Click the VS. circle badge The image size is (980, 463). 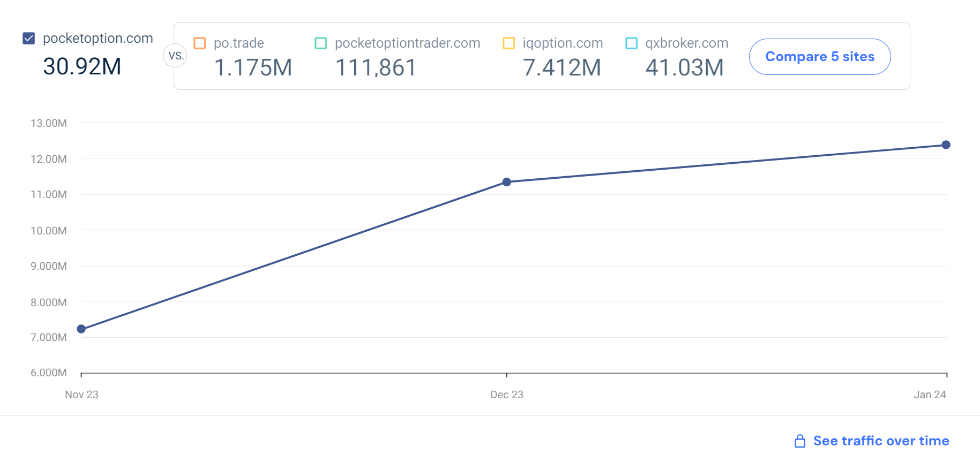[x=175, y=56]
